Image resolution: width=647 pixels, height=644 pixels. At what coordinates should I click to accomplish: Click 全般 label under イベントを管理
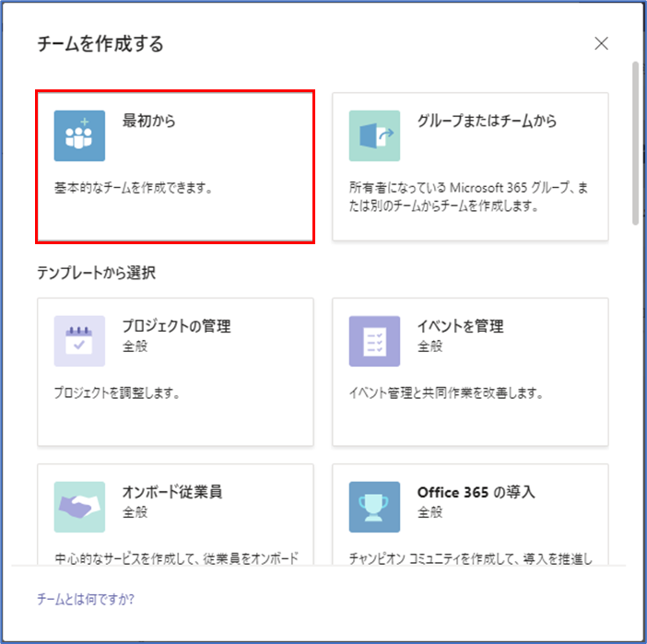(429, 346)
